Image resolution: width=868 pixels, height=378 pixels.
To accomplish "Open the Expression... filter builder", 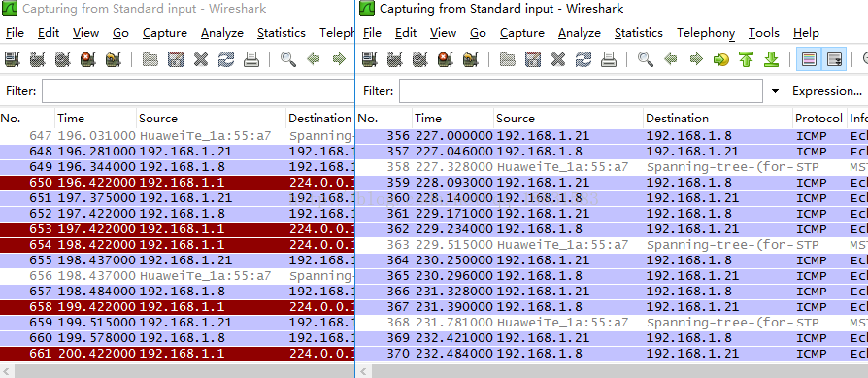I will coord(827,91).
